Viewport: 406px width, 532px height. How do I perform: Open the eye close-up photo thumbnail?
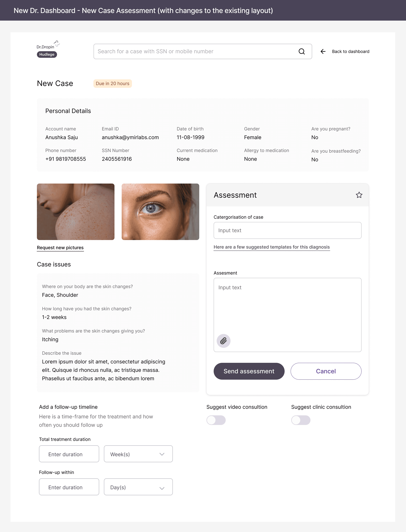click(160, 212)
